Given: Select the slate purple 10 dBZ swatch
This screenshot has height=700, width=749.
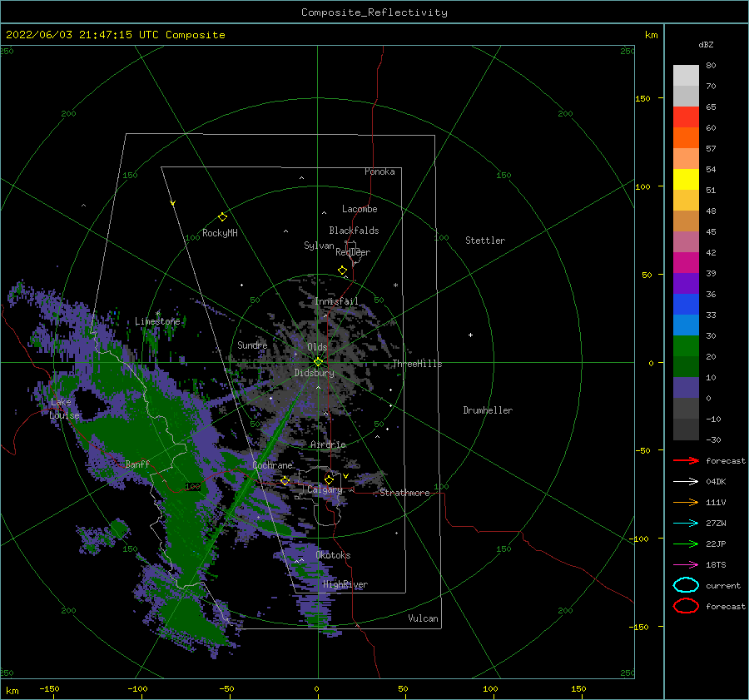Looking at the screenshot, I should tap(686, 388).
